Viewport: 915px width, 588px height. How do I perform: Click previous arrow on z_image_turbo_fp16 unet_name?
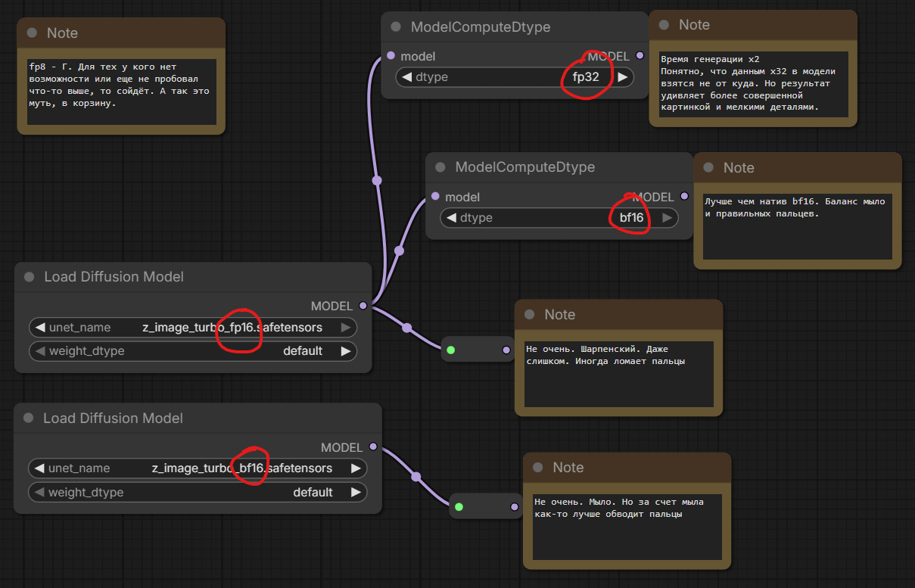[39, 328]
